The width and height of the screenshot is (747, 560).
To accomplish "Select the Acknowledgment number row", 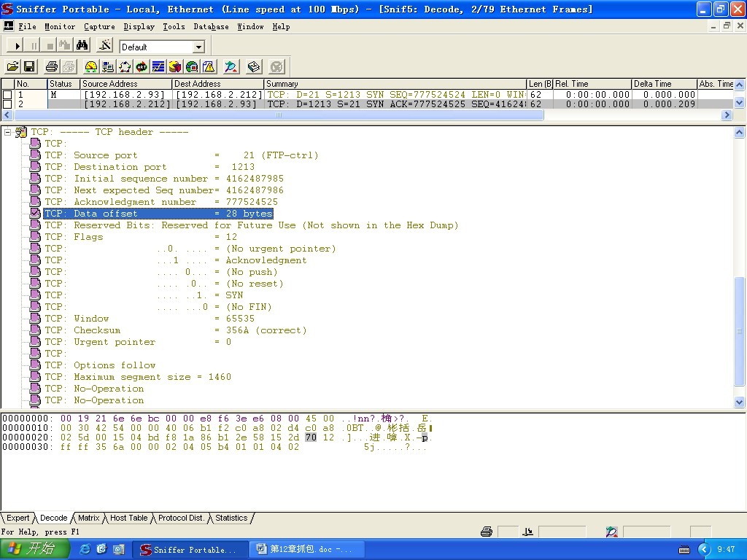I will pos(161,202).
